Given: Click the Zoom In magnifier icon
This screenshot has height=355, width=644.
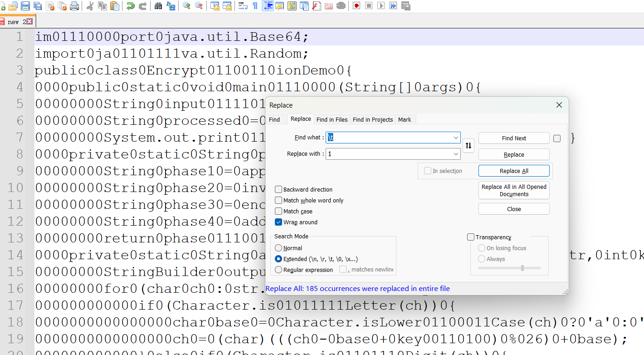Looking at the screenshot, I should [x=186, y=6].
